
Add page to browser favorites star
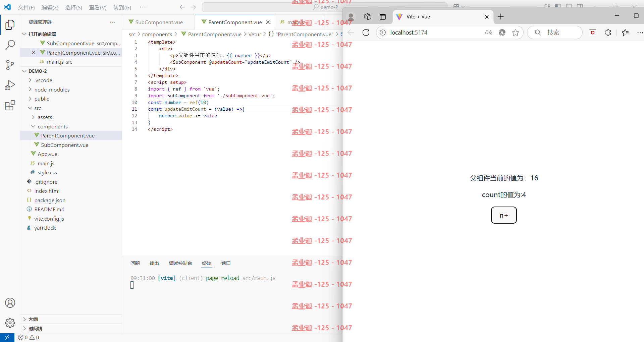(x=516, y=33)
